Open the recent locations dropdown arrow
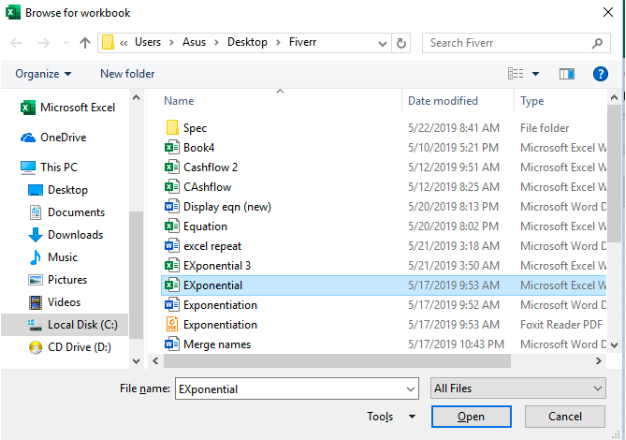 pyautogui.click(x=66, y=42)
